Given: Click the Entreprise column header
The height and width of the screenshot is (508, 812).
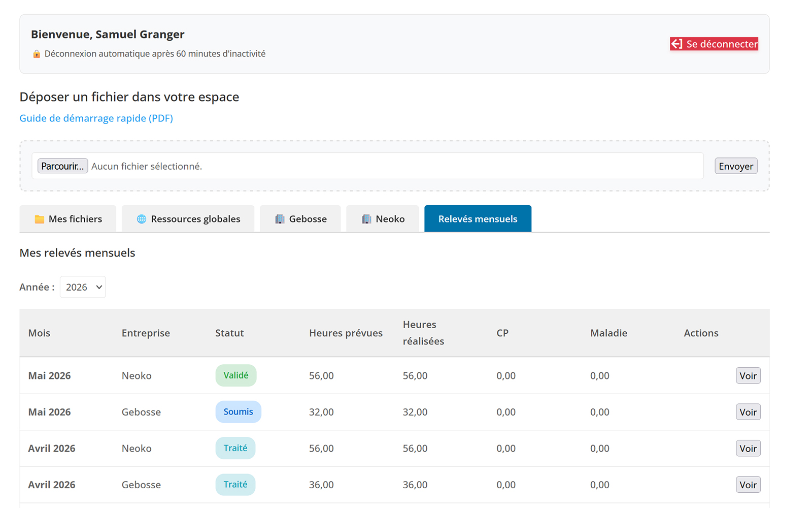Looking at the screenshot, I should (x=146, y=333).
